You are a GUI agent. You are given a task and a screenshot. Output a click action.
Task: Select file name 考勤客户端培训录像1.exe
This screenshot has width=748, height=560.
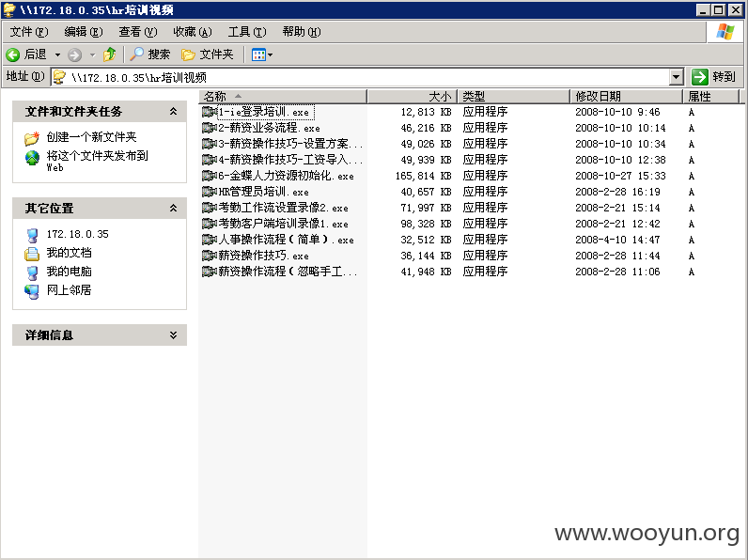coord(284,224)
